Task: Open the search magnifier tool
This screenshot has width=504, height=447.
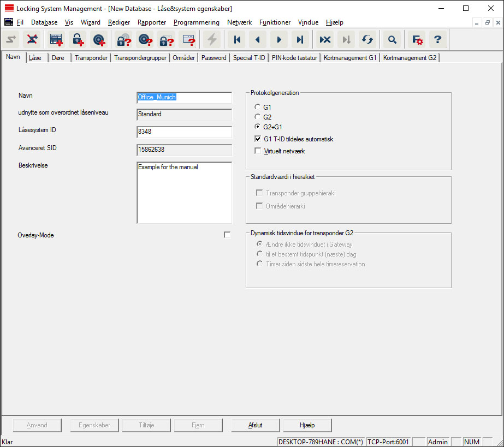Action: point(392,39)
